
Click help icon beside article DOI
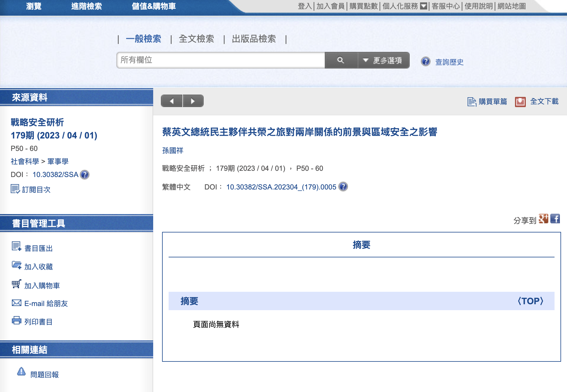tap(343, 187)
